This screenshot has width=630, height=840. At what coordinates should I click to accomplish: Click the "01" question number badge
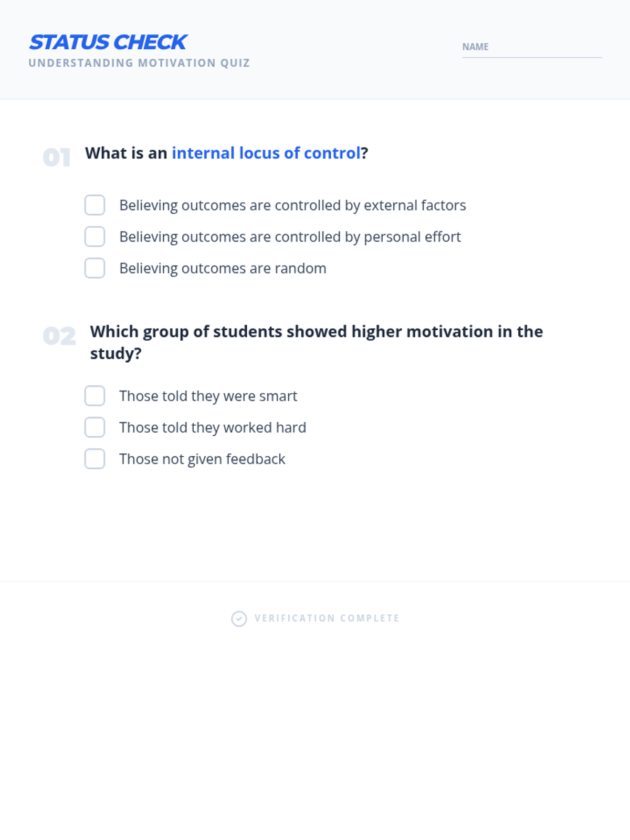[57, 157]
